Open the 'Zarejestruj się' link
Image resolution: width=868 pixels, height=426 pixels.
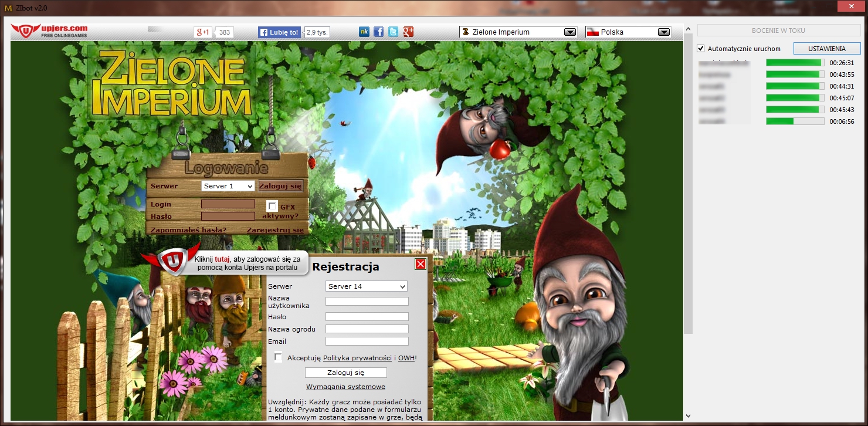click(x=275, y=230)
